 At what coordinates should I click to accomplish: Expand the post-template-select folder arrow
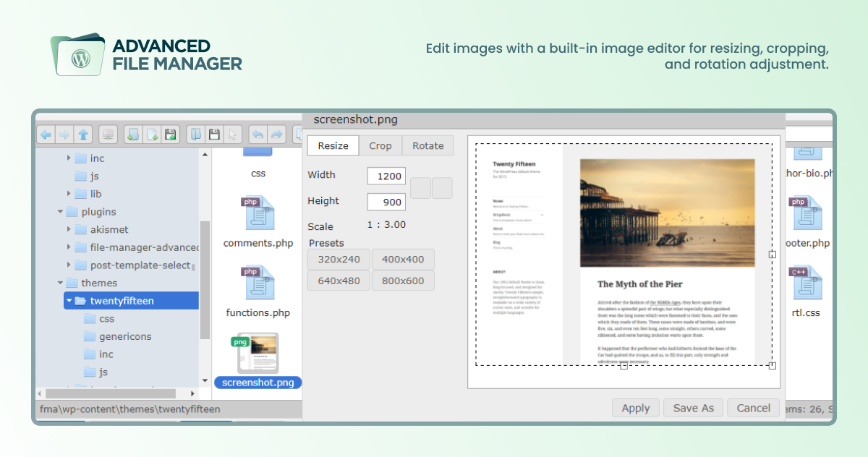coord(69,265)
